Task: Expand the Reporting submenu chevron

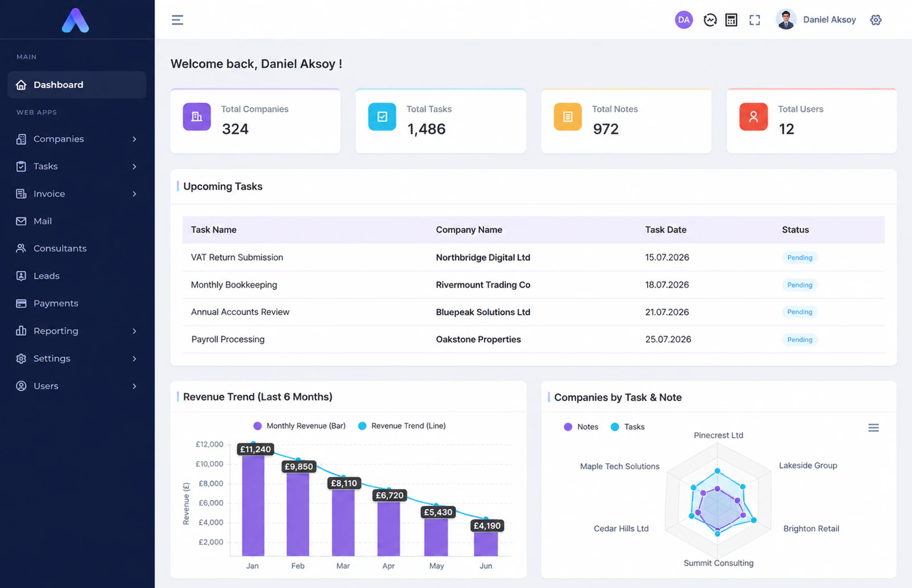Action: [x=135, y=331]
